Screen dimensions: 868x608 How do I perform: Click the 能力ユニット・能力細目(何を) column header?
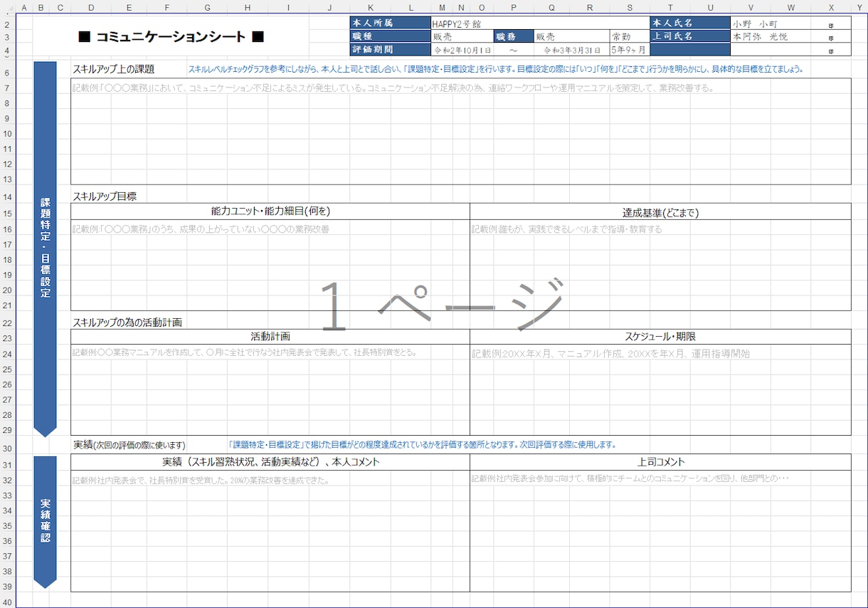(x=270, y=211)
